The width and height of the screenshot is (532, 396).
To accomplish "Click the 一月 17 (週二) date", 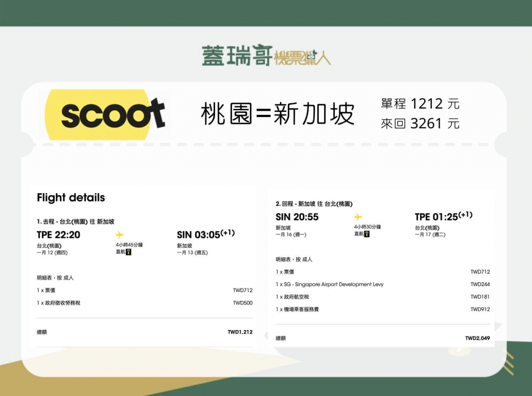I will tap(430, 235).
